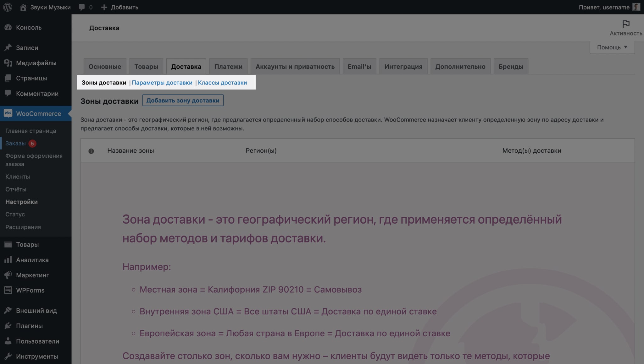The image size is (644, 364).
Task: Click the Медиафайлы media icon
Action: [8, 63]
